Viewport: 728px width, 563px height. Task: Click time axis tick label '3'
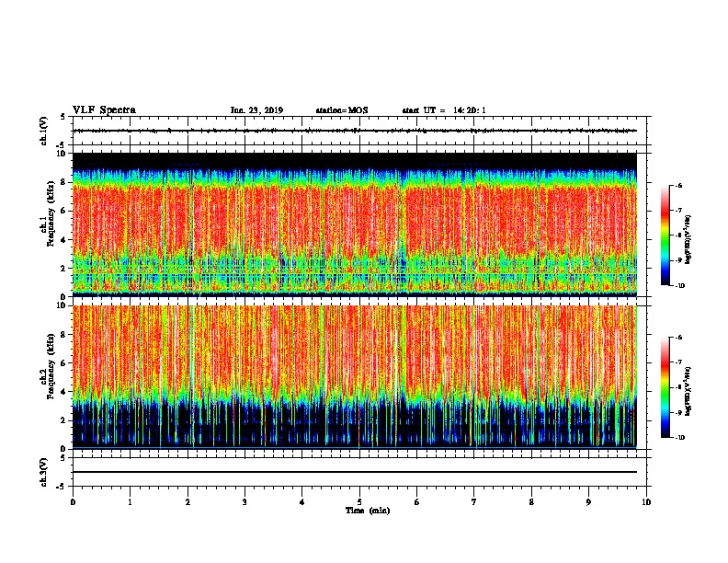tap(245, 502)
